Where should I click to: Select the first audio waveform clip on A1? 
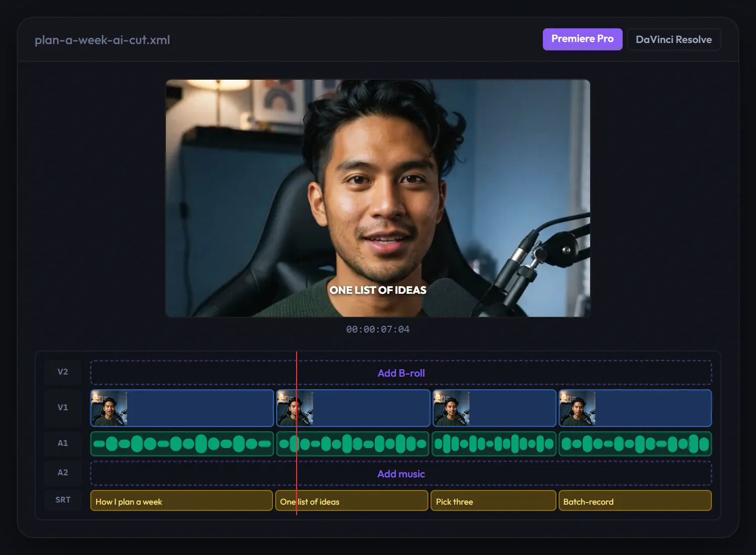pos(182,444)
